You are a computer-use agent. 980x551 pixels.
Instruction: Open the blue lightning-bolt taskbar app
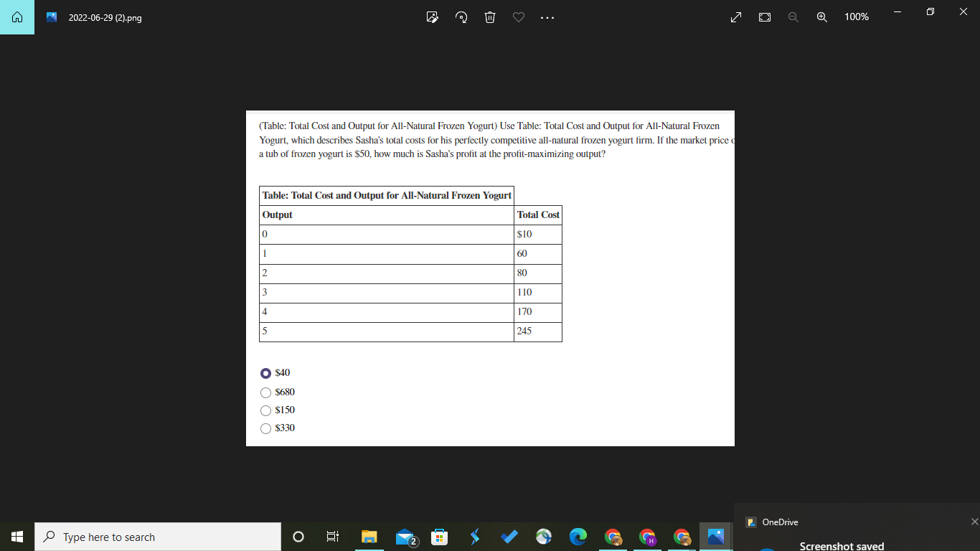click(474, 537)
